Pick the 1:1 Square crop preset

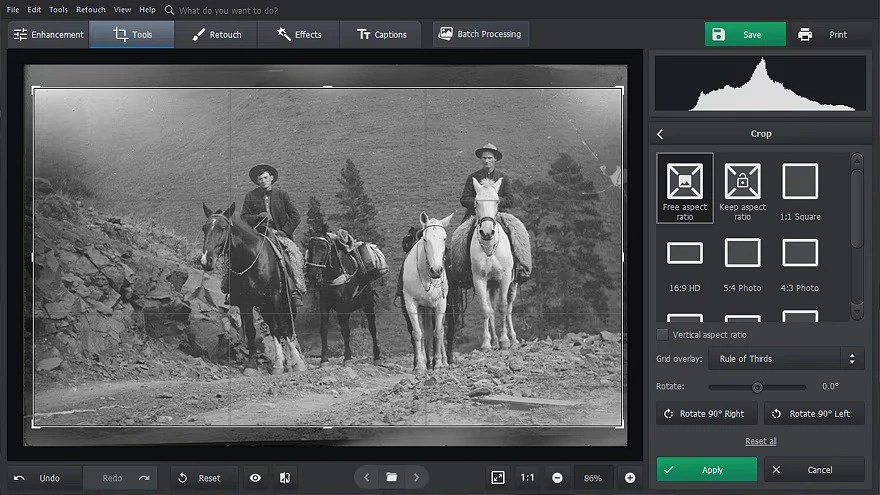tap(800, 182)
